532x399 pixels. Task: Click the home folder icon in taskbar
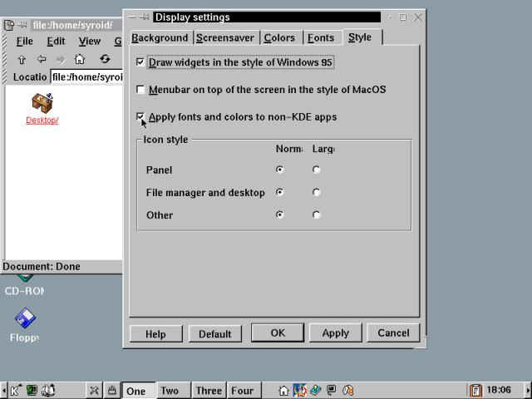[x=283, y=390]
